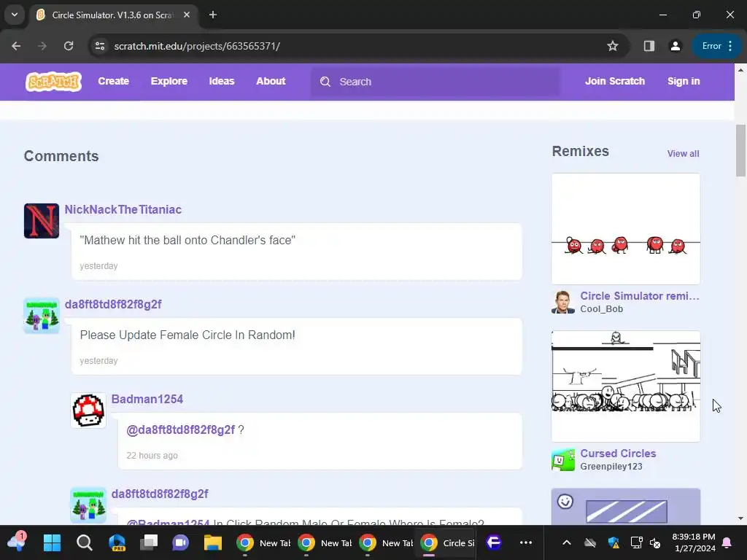Open the taskbar overflow three-dots icon

click(526, 542)
